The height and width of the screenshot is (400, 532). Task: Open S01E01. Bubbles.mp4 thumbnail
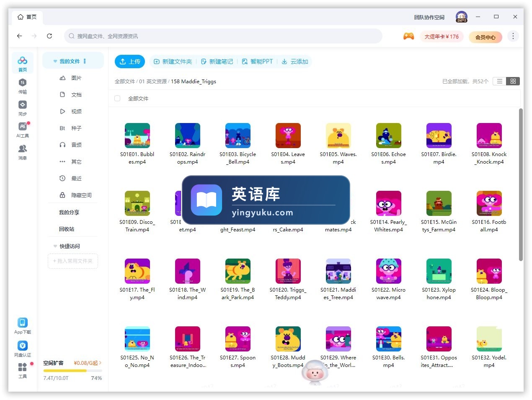(137, 136)
